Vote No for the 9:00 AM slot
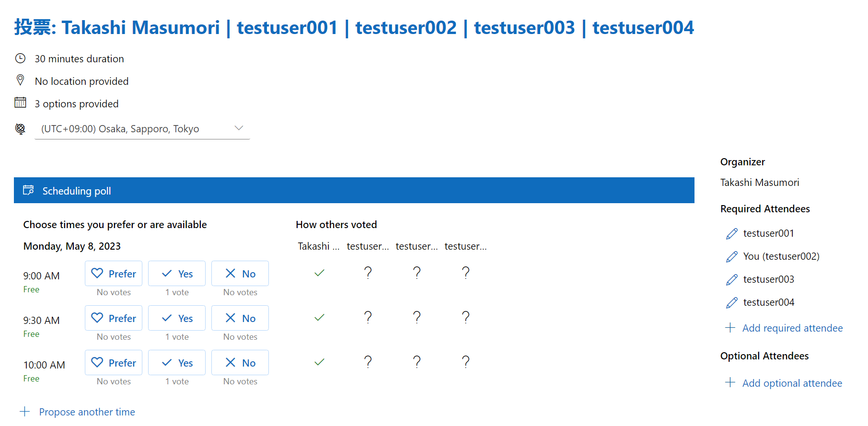Viewport: 868px width, 426px height. [x=240, y=274]
